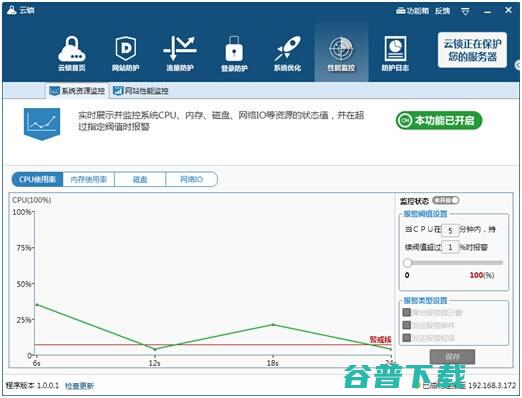Screen dimensions: 522x398
Task: Click the chart data point at 18s
Action: click(x=273, y=324)
